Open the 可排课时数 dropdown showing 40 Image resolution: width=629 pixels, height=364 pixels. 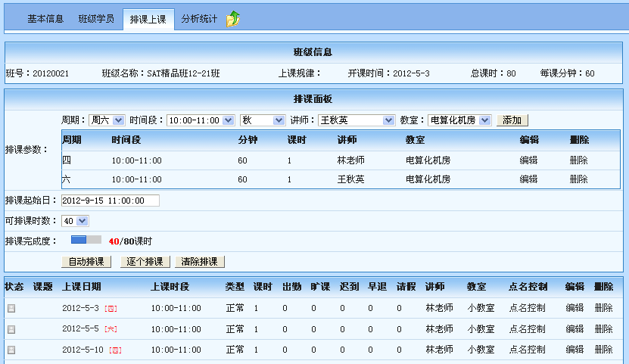tap(76, 221)
